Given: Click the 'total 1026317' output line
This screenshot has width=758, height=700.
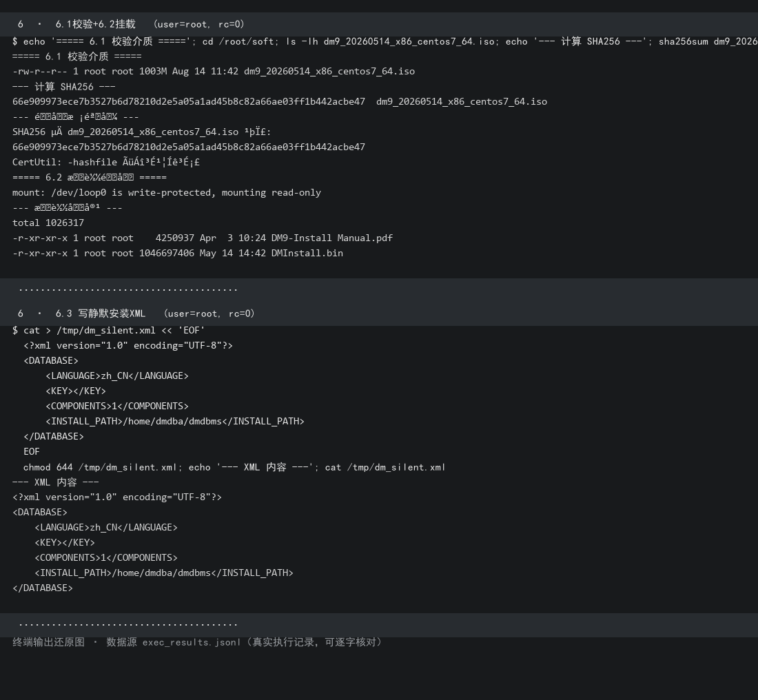Looking at the screenshot, I should (48, 223).
